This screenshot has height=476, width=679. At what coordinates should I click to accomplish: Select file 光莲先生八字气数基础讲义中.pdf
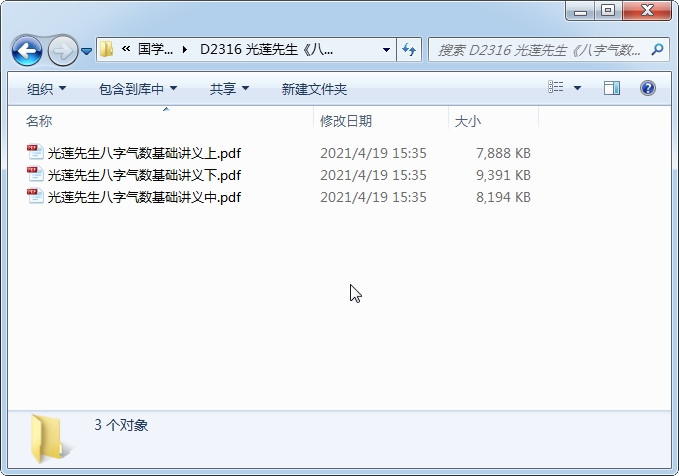point(144,197)
